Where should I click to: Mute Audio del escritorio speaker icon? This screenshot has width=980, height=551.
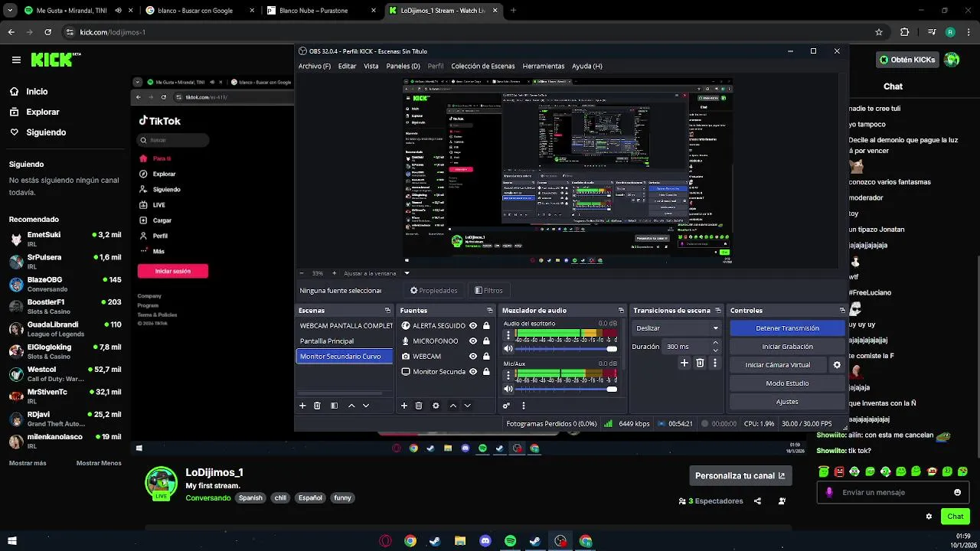[x=508, y=349]
